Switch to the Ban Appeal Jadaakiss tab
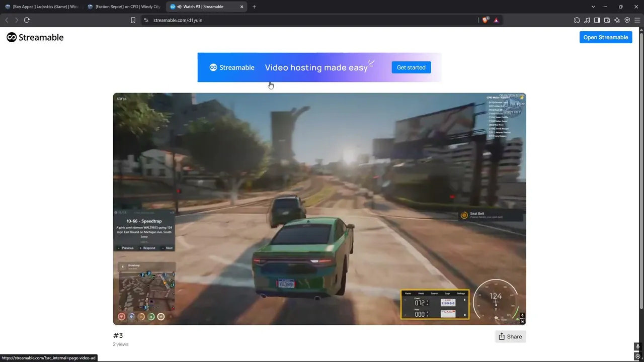Viewport: 644px width, 362px height. [42, 7]
